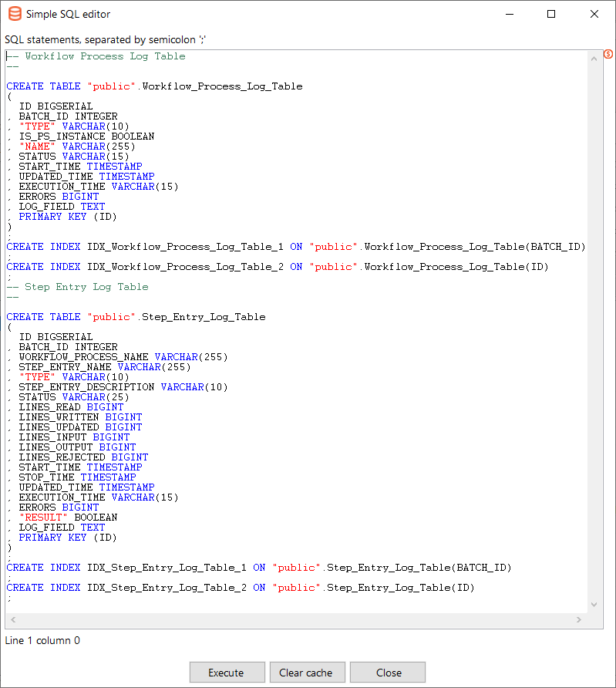The image size is (616, 688).
Task: Click the orange variable indicator icon beside editor
Action: [x=608, y=54]
